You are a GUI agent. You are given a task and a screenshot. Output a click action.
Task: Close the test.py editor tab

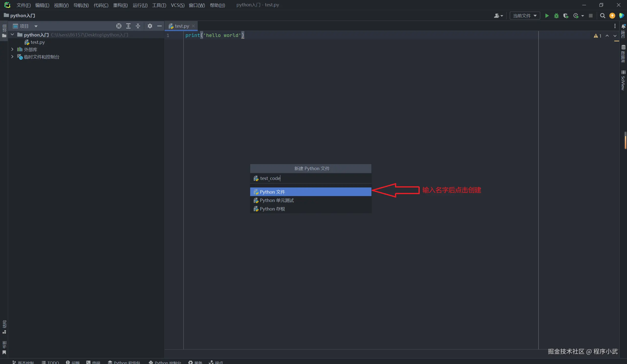193,26
